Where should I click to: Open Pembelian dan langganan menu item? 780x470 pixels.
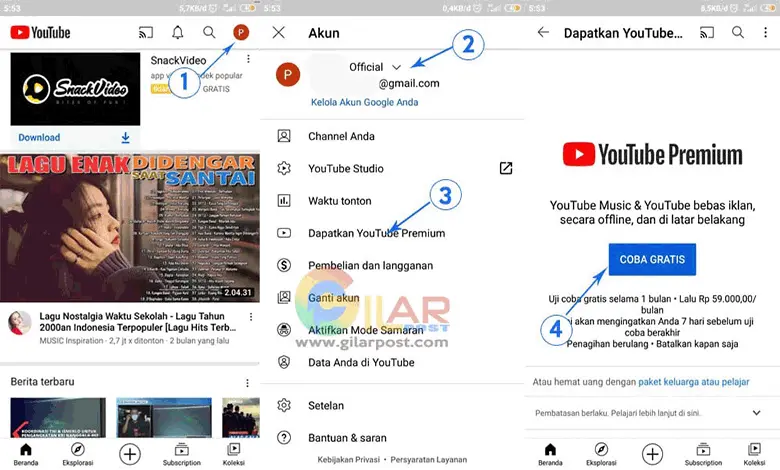tap(391, 266)
